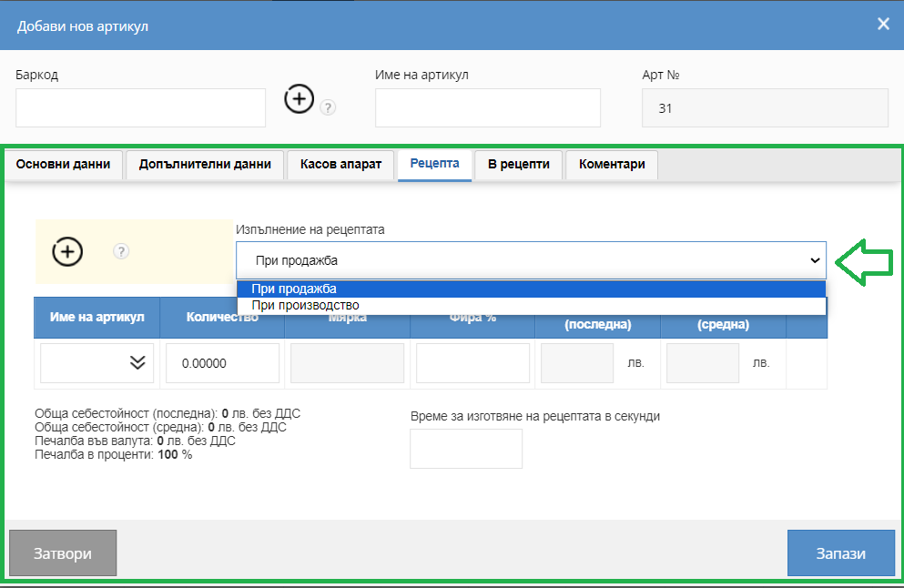
Task: Select the При продажба option
Action: tap(531, 289)
